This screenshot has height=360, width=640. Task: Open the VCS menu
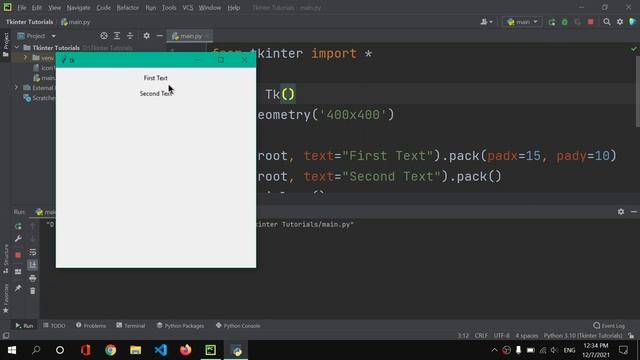[x=188, y=8]
